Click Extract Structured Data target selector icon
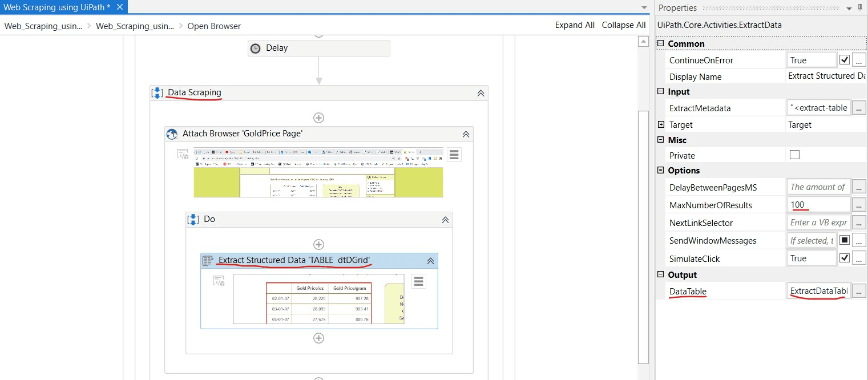Viewport: 868px width, 380px height. point(219,281)
